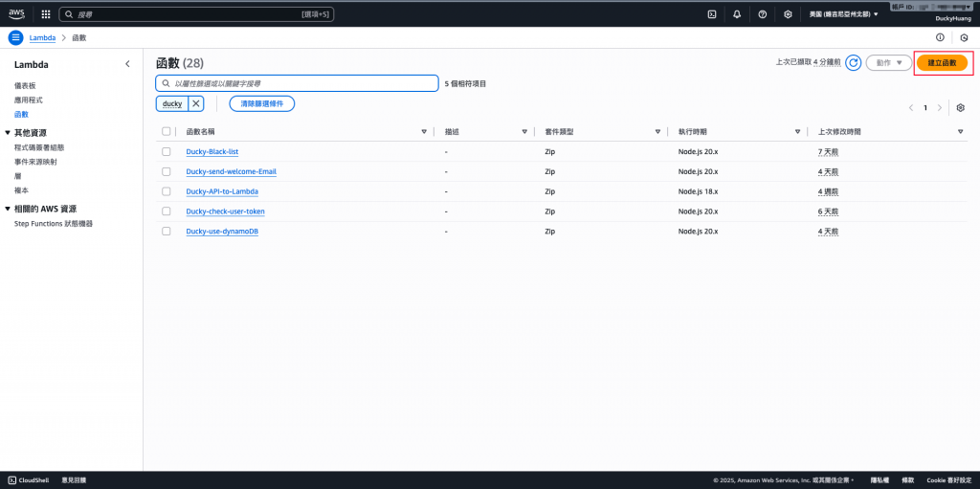Click the 7 天前 modified time cell
Image resolution: width=980 pixels, height=489 pixels.
coord(828,152)
